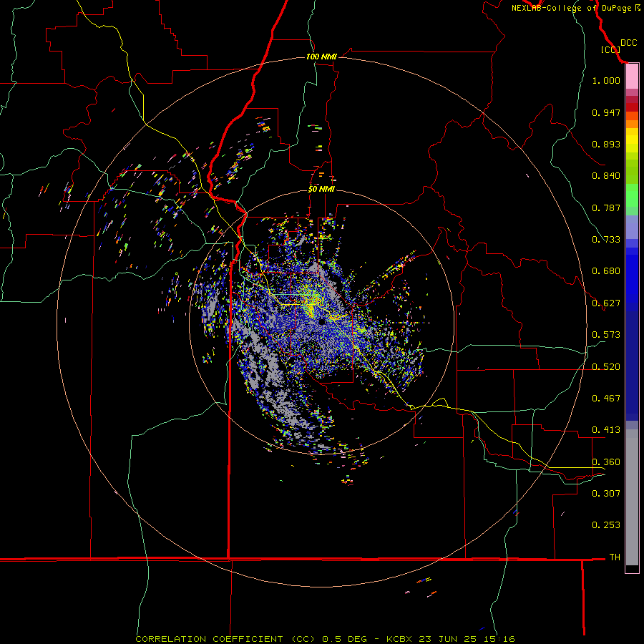Click the bright green swatch in the color bar
644x644 pixels.
tap(632, 195)
